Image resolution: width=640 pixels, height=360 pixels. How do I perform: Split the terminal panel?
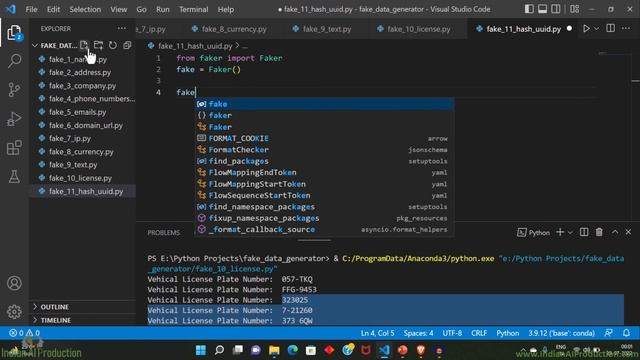tap(584, 232)
